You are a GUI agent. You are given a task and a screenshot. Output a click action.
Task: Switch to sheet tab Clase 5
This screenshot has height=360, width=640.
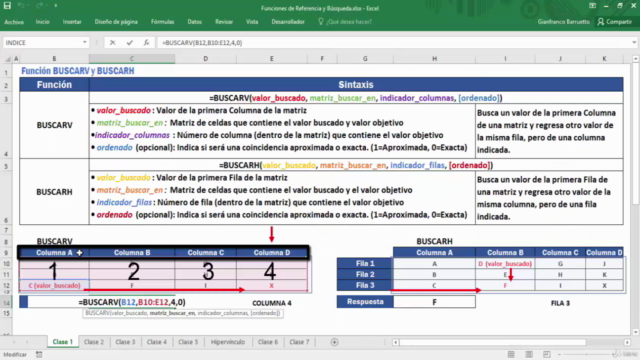point(188,342)
